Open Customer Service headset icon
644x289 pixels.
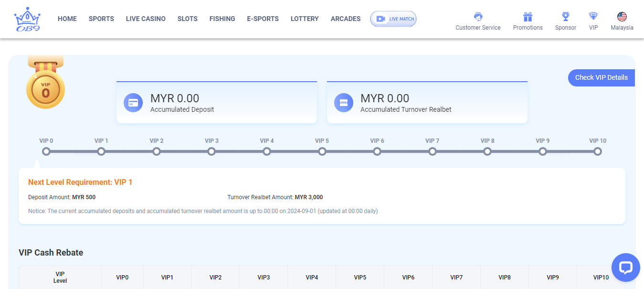tap(478, 17)
